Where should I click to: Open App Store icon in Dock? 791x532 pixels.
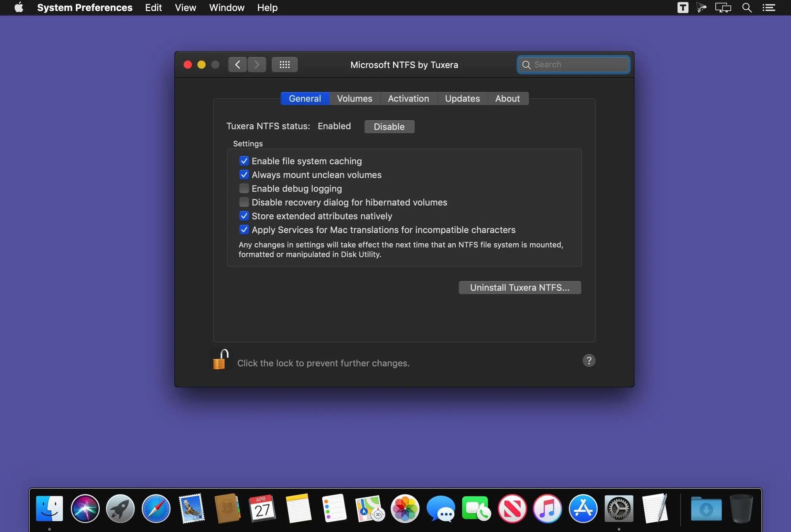[583, 508]
